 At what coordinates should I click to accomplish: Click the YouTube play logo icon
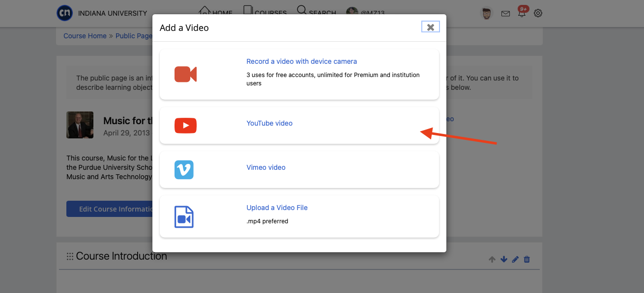tap(185, 126)
